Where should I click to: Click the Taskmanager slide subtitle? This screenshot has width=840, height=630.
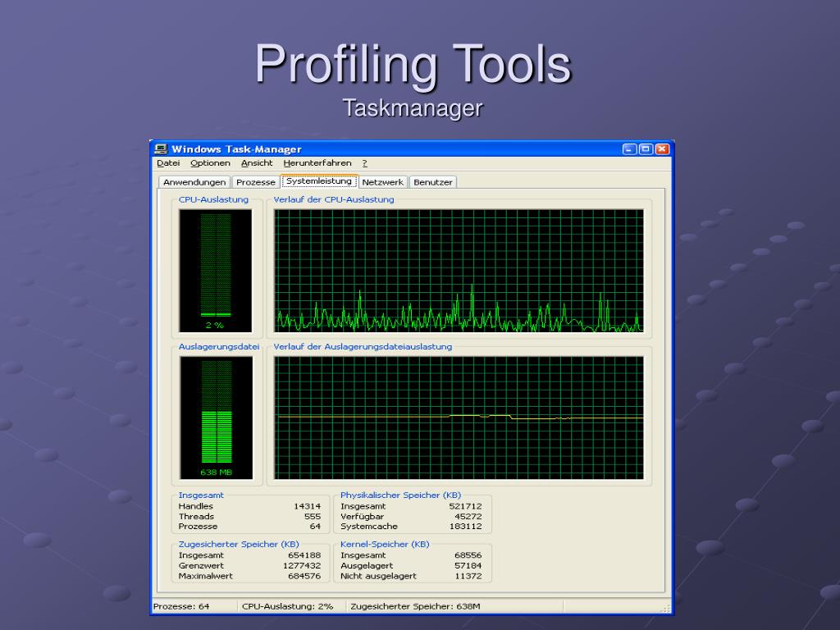413,107
